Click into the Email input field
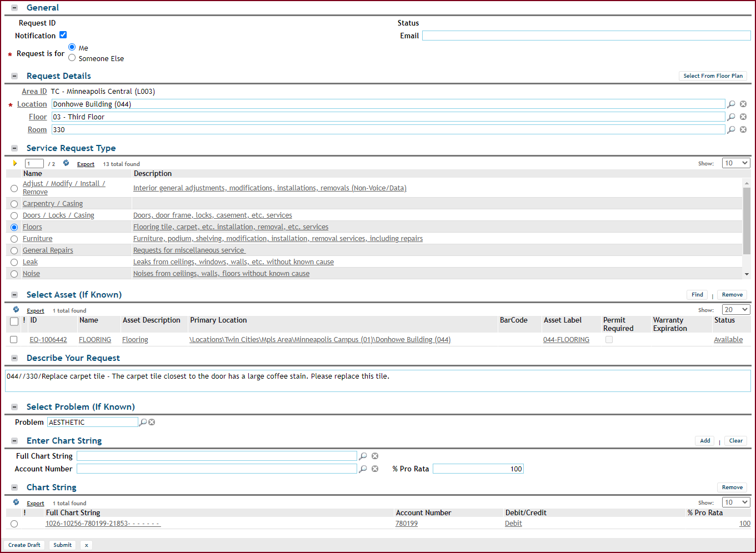The image size is (756, 553). [x=586, y=36]
